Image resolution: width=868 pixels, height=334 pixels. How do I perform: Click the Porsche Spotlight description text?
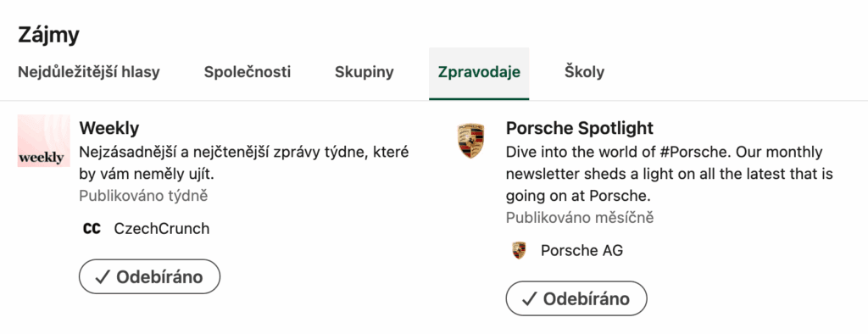[670, 174]
